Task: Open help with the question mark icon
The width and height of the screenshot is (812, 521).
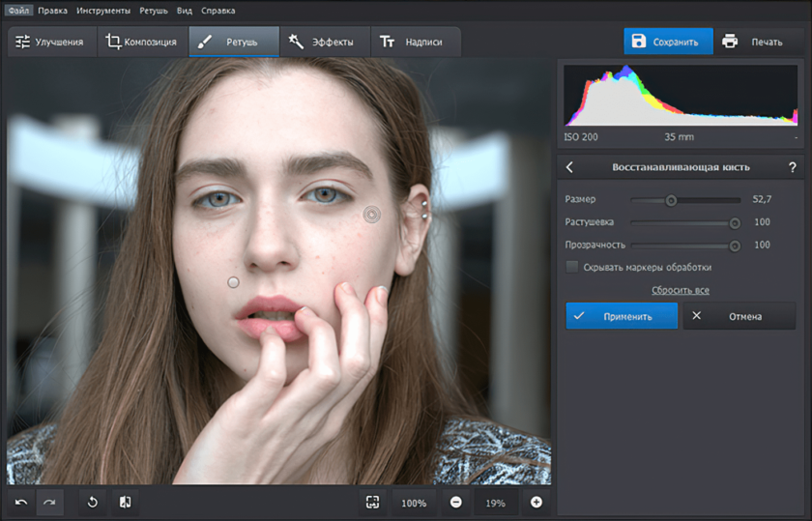Action: pos(792,167)
